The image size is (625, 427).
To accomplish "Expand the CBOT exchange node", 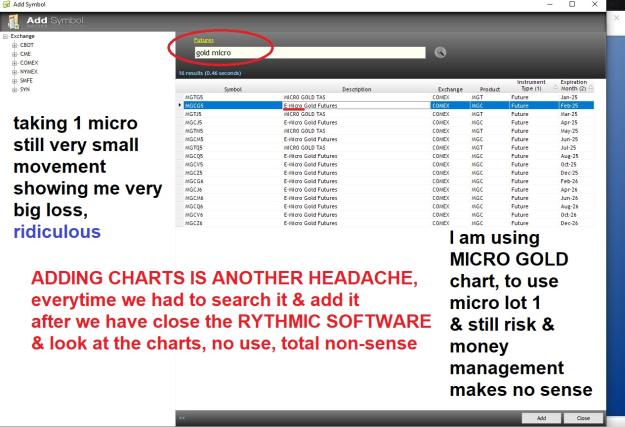I will pyautogui.click(x=14, y=45).
